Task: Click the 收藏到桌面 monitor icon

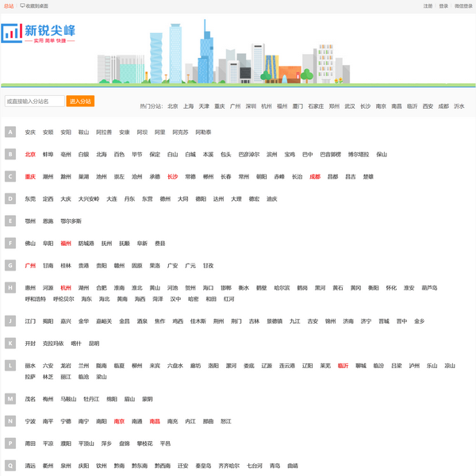Action: click(22, 6)
